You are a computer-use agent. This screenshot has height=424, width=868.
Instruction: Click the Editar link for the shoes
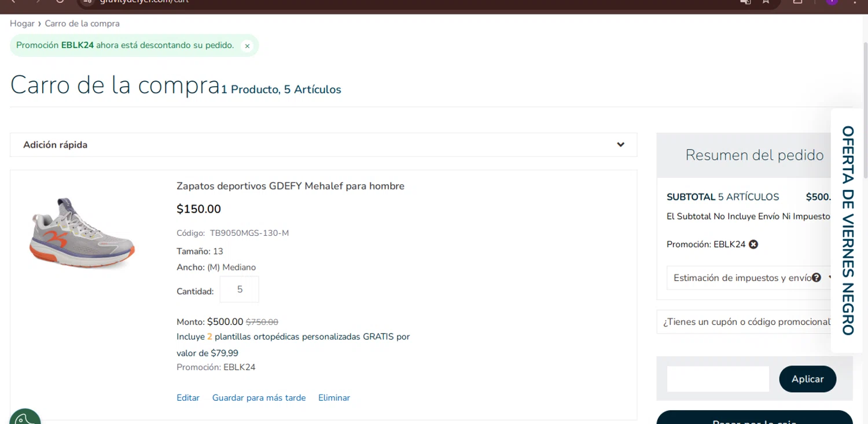click(188, 398)
